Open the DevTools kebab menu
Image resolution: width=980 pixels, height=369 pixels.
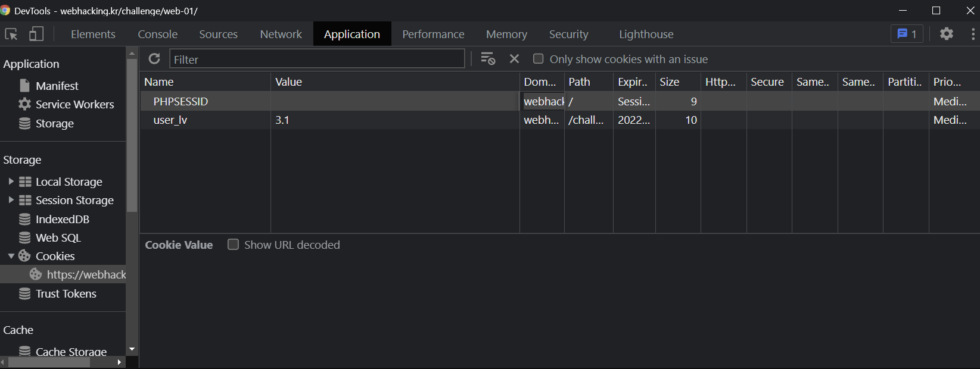pyautogui.click(x=973, y=34)
